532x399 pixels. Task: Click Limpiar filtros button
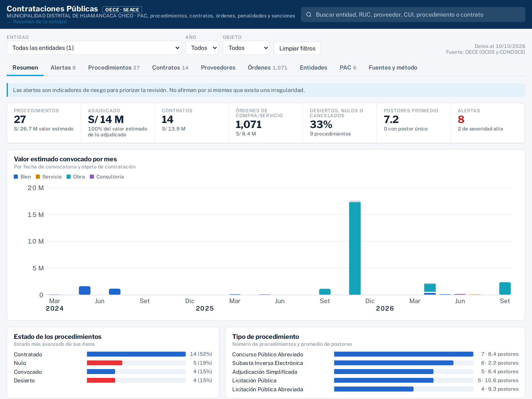297,48
